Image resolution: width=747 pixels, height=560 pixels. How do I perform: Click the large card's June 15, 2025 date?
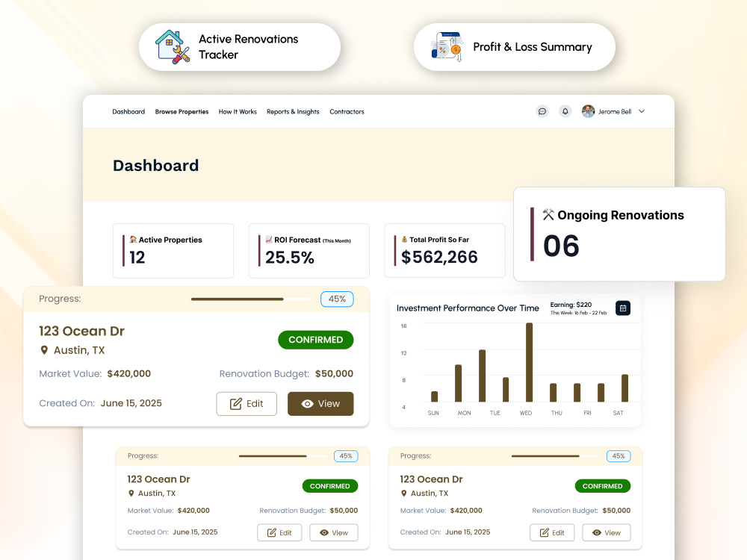131,403
